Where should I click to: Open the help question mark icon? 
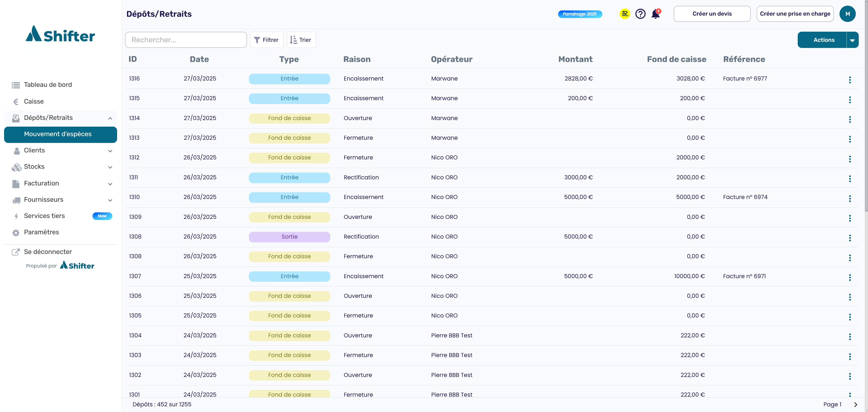640,14
